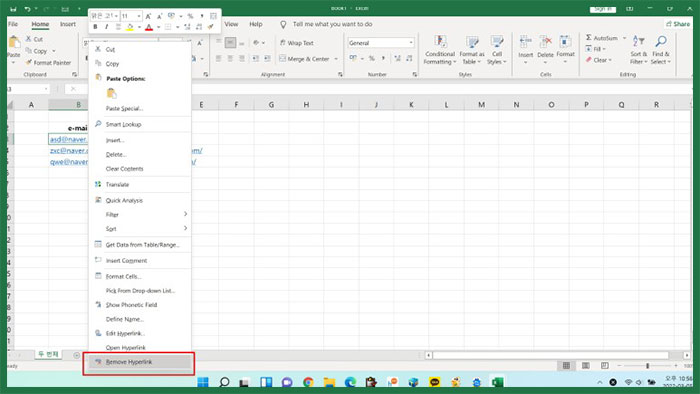Viewport: 700px width, 394px height.
Task: Toggle Italic in the mini toolbar
Action: point(106,27)
